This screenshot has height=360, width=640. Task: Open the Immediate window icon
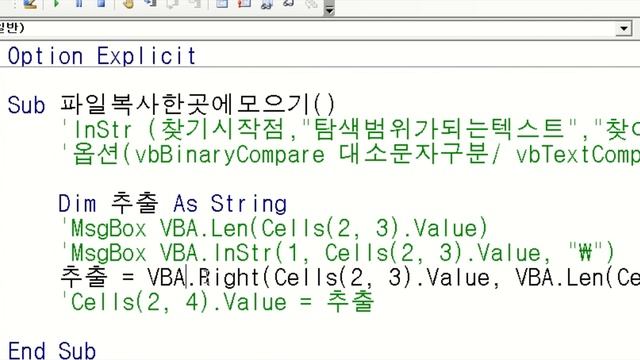click(244, 3)
